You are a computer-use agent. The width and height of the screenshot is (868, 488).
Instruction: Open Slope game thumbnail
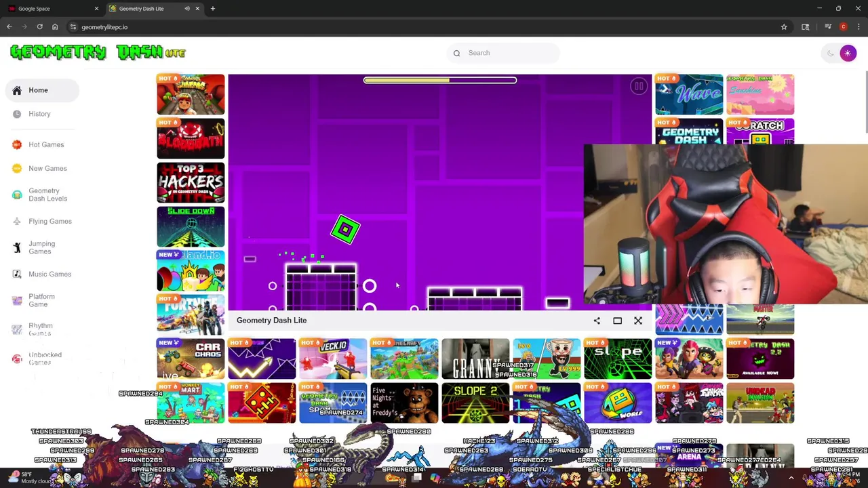click(618, 359)
